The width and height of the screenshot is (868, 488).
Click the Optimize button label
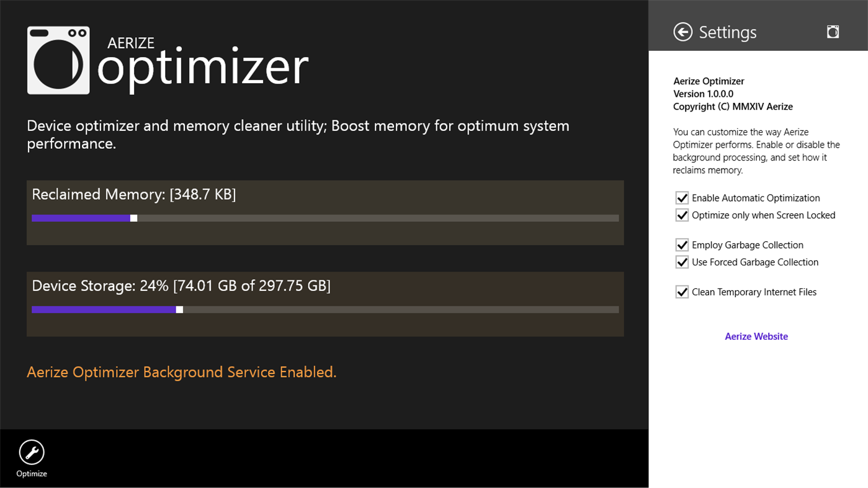[31, 473]
